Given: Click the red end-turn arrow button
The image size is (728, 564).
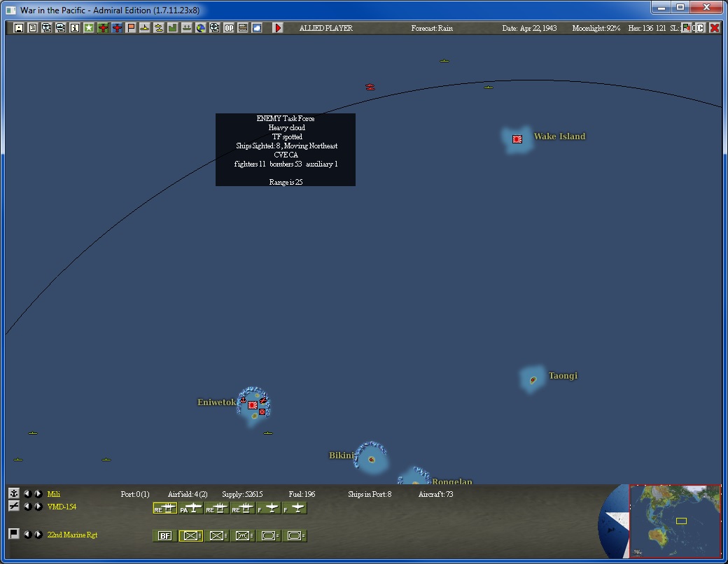Looking at the screenshot, I should coord(278,28).
